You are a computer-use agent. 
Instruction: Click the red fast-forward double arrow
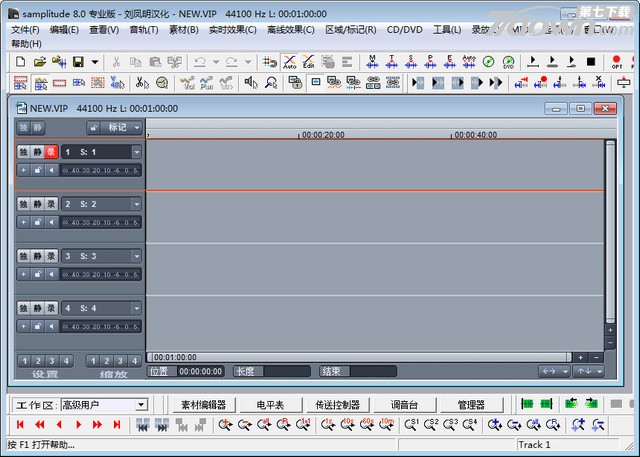(x=98, y=425)
